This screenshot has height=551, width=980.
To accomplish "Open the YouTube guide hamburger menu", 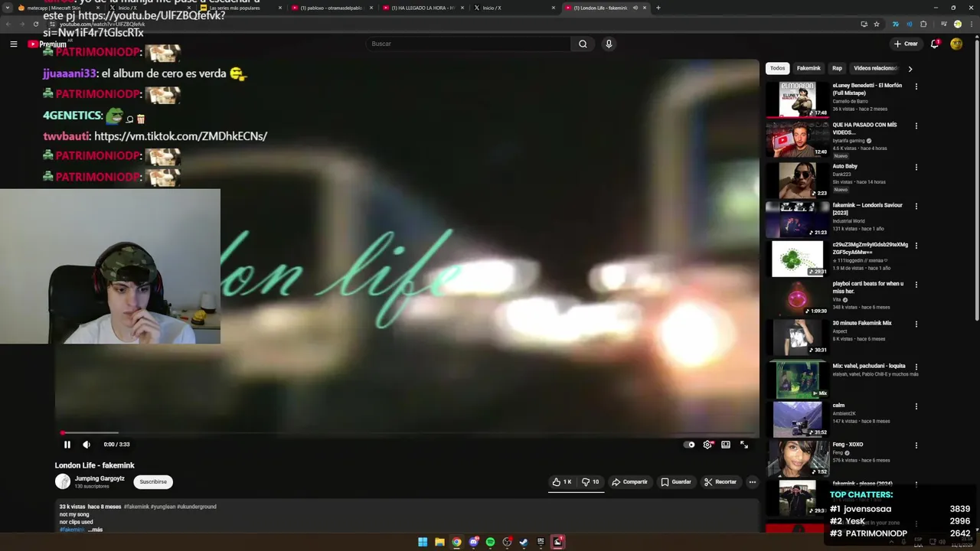I will click(x=14, y=44).
